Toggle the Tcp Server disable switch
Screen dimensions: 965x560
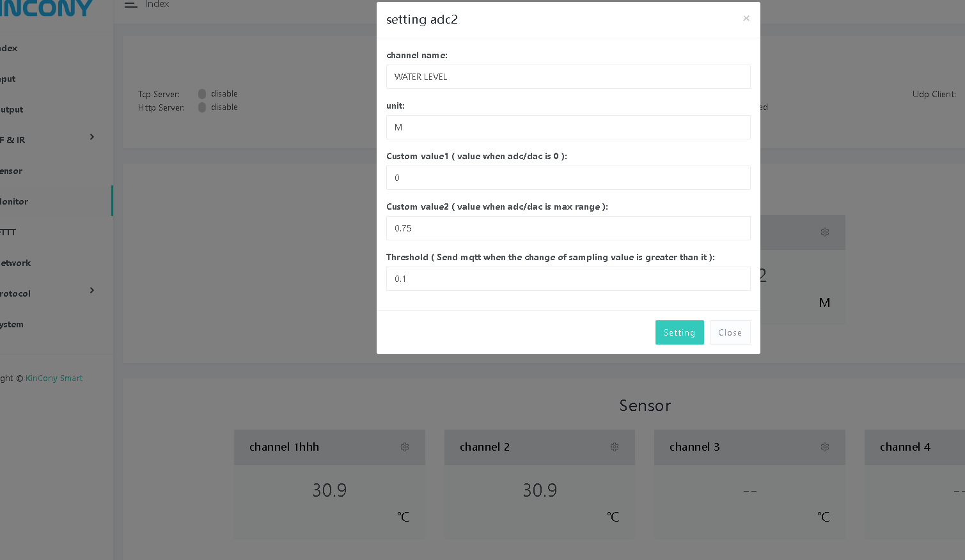pos(202,94)
